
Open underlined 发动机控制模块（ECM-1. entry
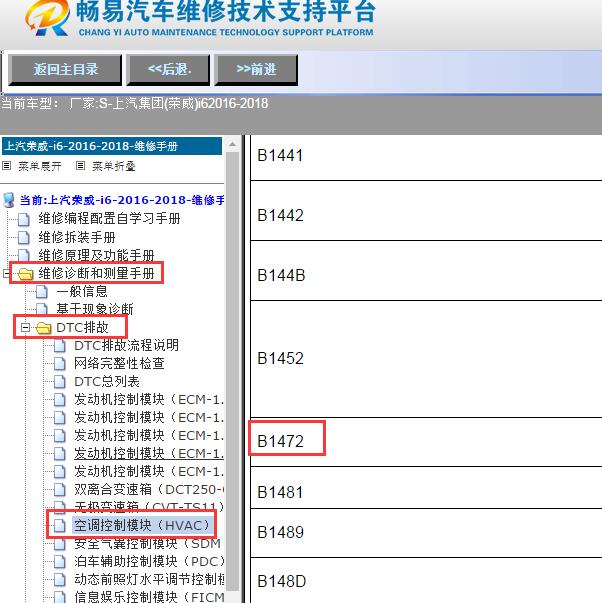point(149,453)
